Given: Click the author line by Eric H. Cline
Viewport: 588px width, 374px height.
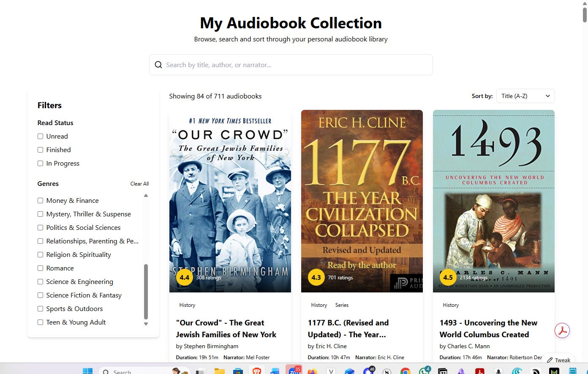Looking at the screenshot, I should tap(327, 346).
